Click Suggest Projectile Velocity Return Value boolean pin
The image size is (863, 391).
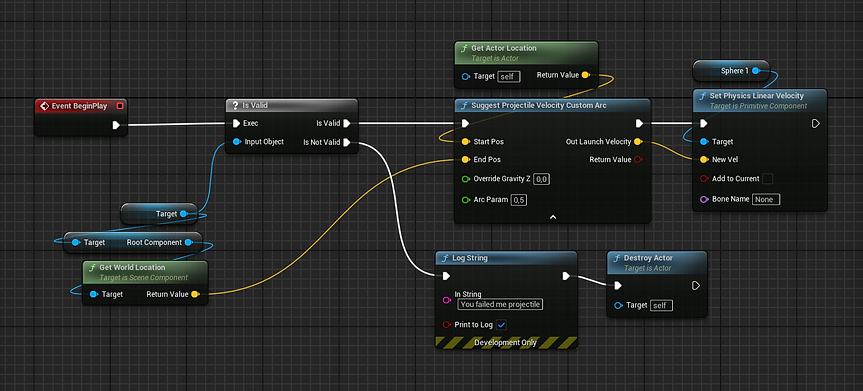(x=638, y=160)
